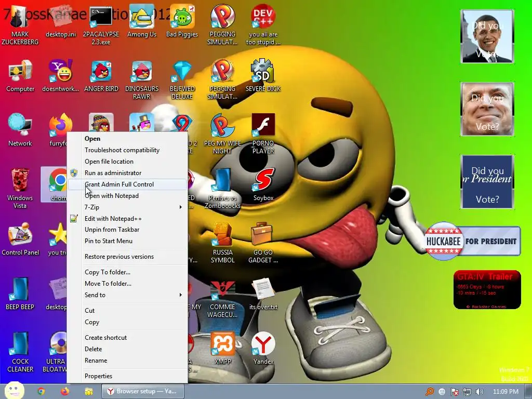Click the Firefox icon in the taskbar
The image size is (532, 399).
pyautogui.click(x=65, y=391)
